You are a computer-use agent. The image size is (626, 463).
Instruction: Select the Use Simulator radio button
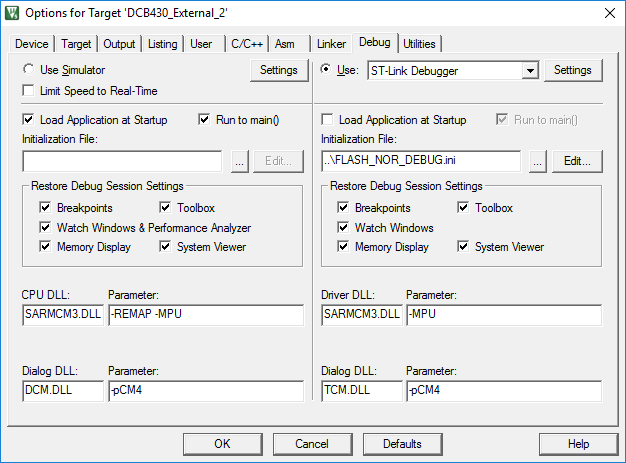pos(29,69)
